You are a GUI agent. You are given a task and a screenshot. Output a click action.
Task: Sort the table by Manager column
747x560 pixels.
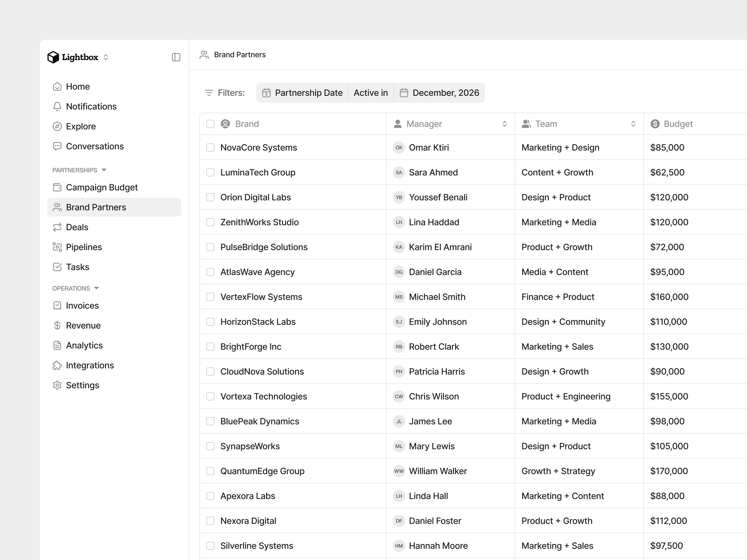pyautogui.click(x=505, y=124)
